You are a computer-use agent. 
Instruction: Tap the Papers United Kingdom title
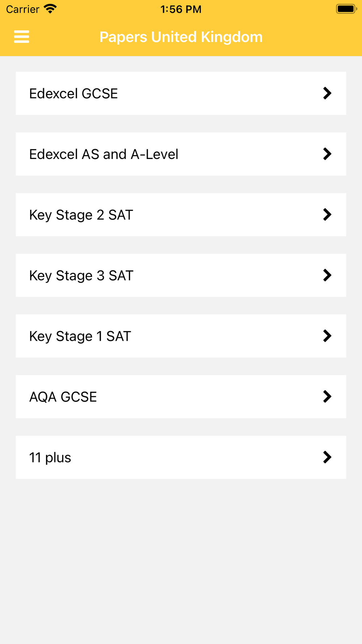coord(181,37)
